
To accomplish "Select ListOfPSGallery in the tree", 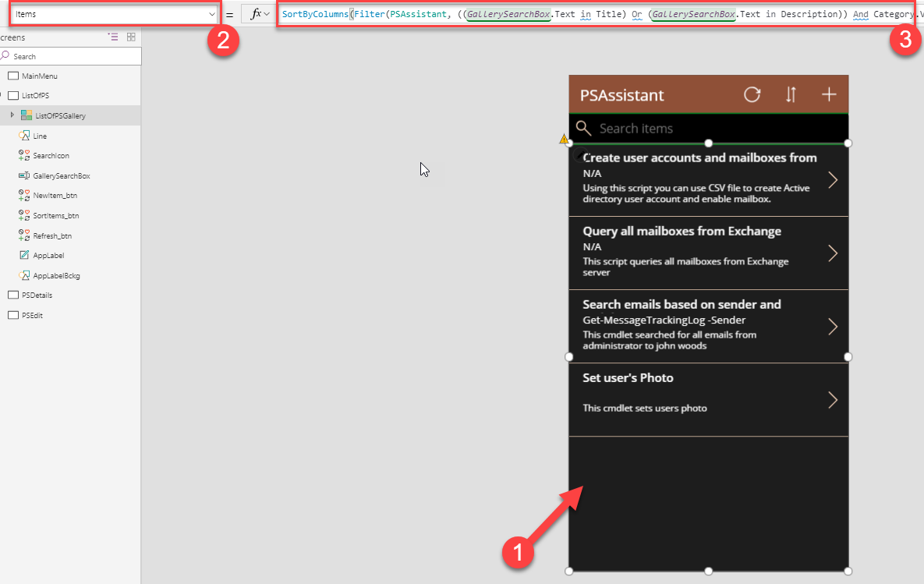I will click(x=60, y=116).
